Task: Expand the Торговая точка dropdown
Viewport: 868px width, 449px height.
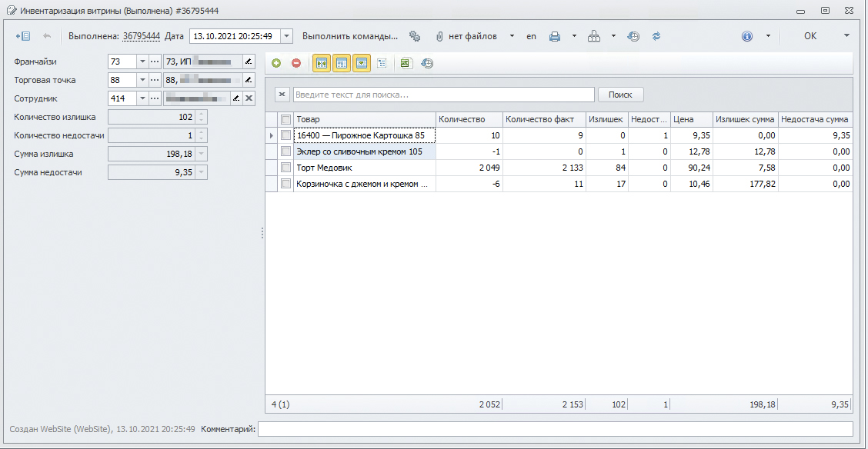Action: pyautogui.click(x=142, y=80)
